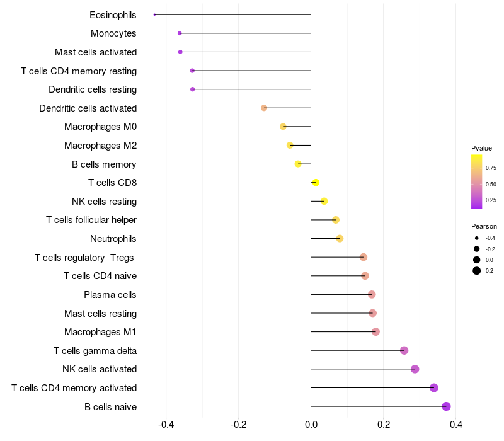Screen dimensions: 504x441
Task: Click the Pearson legend 0.2 size circle
Action: [x=477, y=271]
